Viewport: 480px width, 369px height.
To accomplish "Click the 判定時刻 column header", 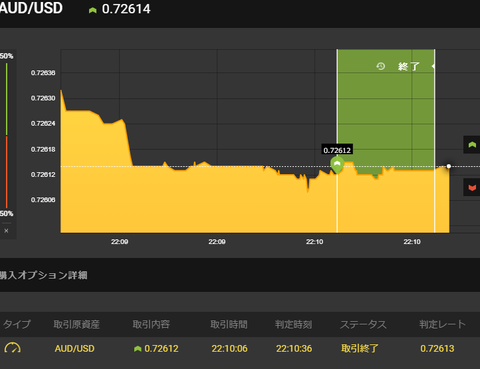I will (x=294, y=324).
